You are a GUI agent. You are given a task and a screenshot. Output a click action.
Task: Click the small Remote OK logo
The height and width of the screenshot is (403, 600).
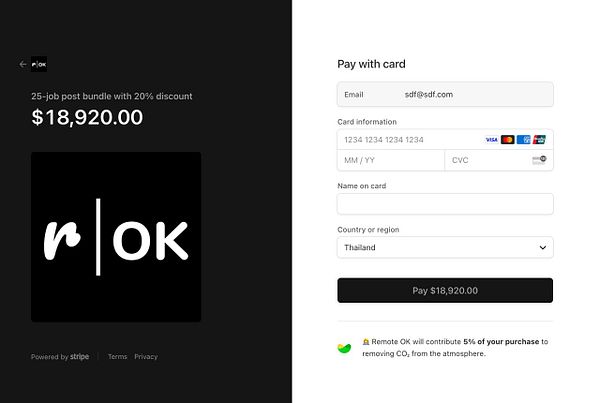tap(39, 64)
